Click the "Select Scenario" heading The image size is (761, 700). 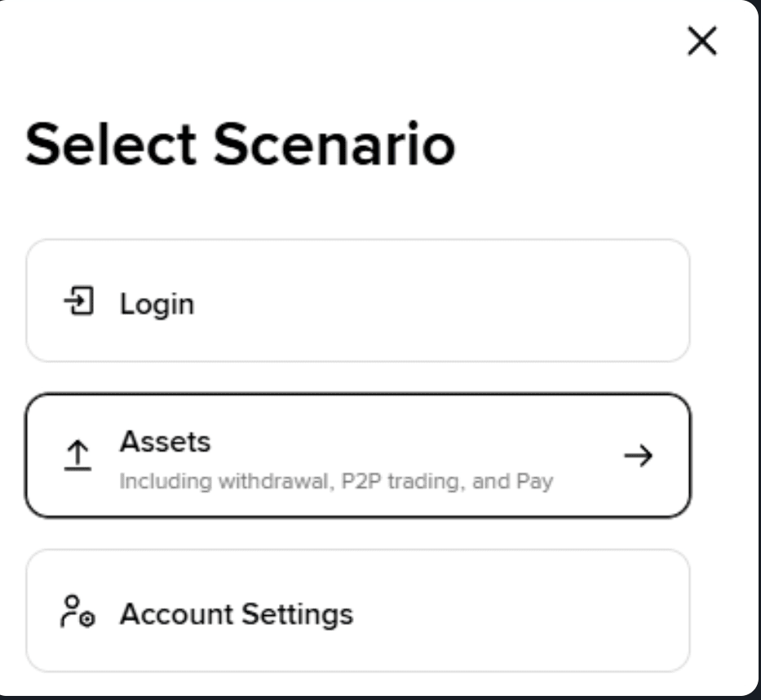(240, 146)
